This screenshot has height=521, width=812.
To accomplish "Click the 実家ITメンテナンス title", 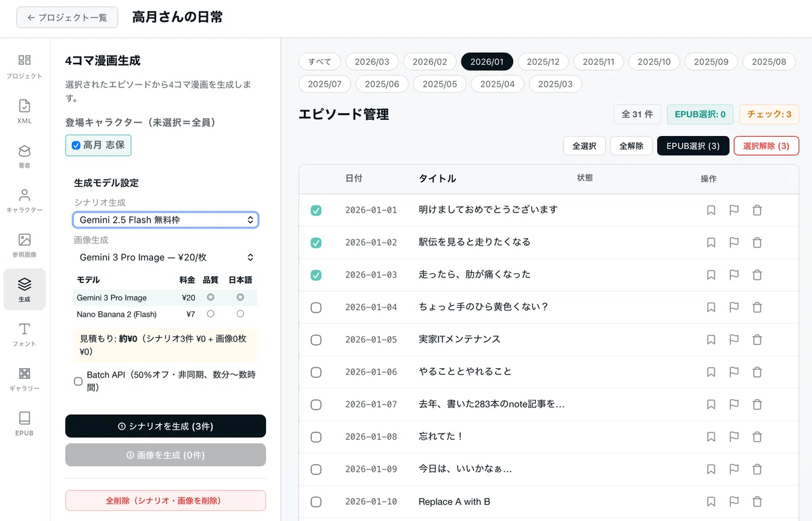I will (459, 340).
